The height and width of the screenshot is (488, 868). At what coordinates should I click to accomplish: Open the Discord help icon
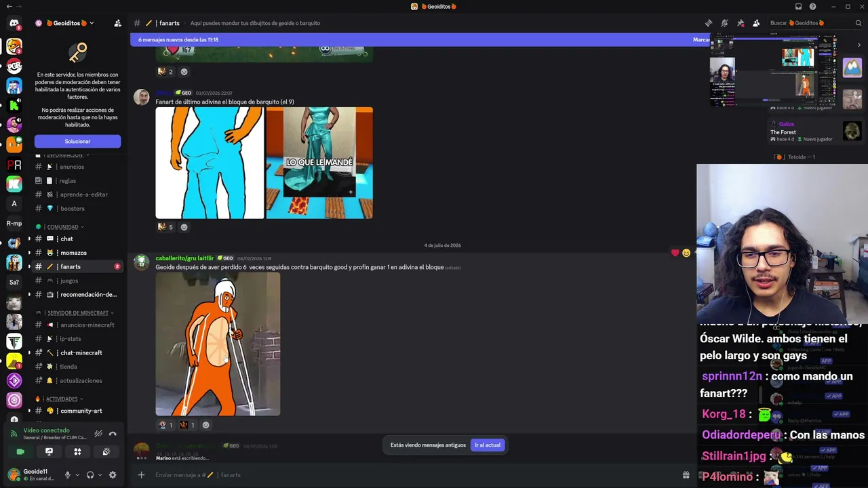click(813, 7)
